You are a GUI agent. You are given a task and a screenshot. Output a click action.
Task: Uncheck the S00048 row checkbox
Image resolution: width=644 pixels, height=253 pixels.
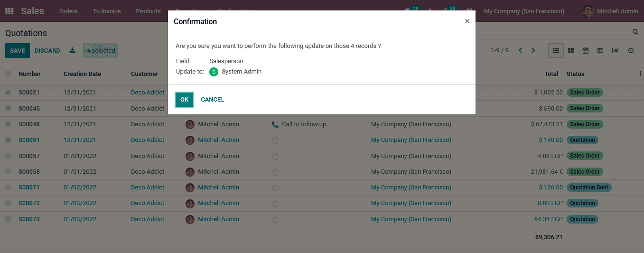pos(8,124)
